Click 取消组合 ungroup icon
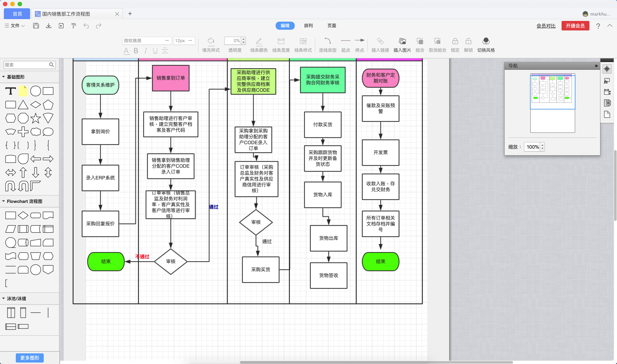This screenshot has height=364, width=617. (437, 45)
